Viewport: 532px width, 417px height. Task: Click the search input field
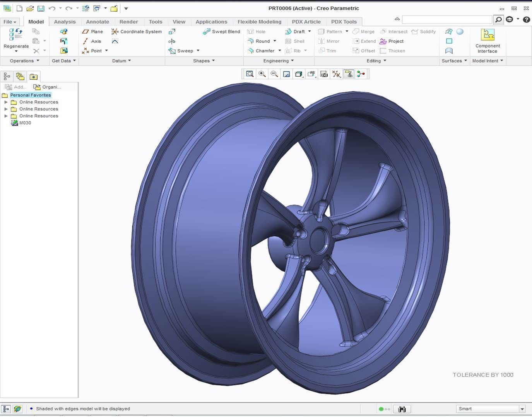point(447,19)
